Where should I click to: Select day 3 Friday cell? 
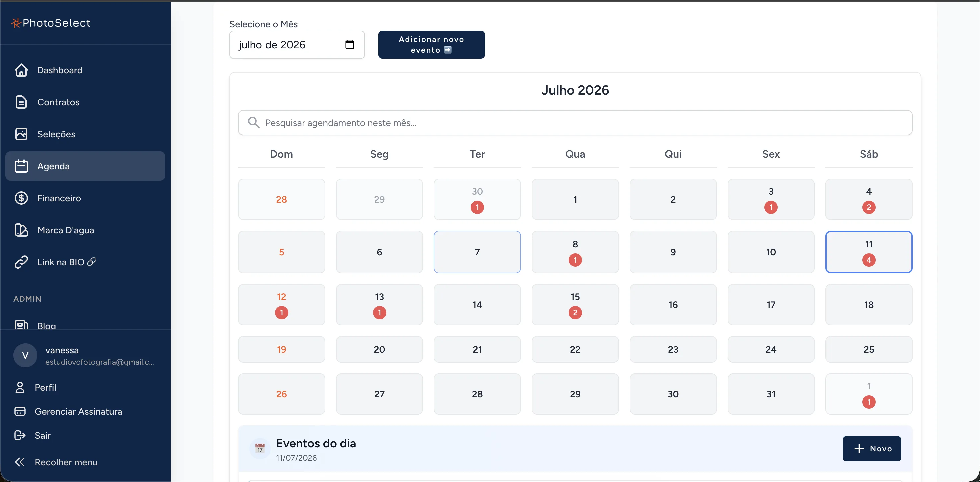tap(771, 199)
